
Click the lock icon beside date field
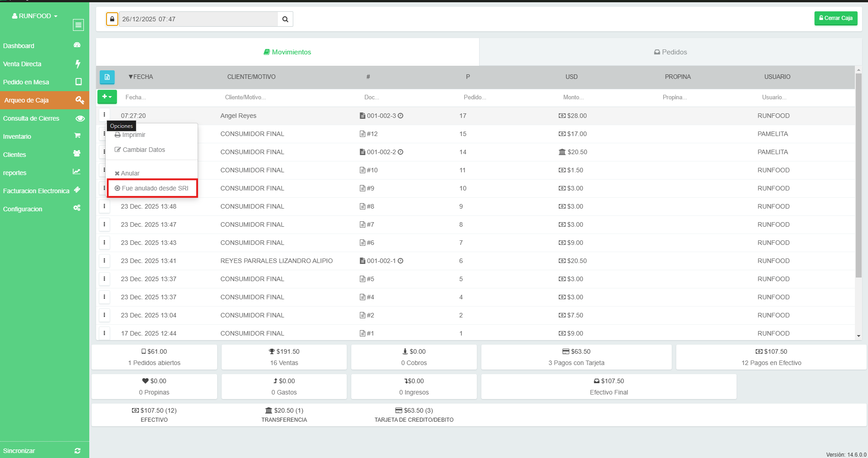[112, 19]
